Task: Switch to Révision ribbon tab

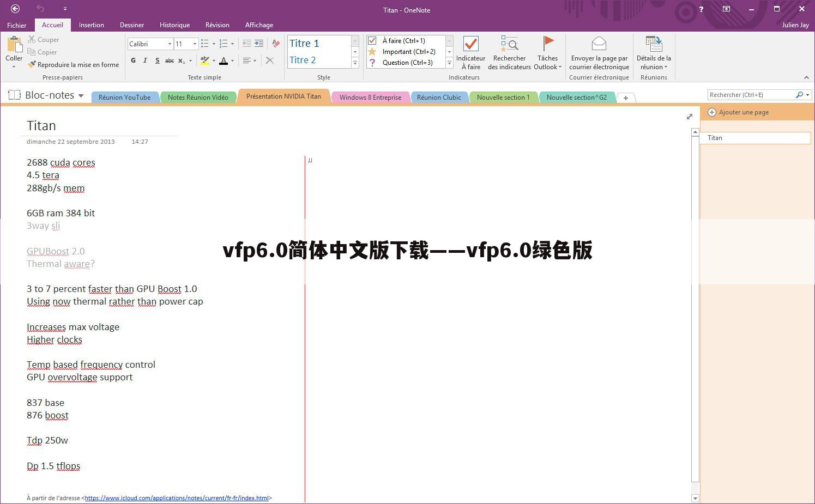Action: (x=217, y=25)
